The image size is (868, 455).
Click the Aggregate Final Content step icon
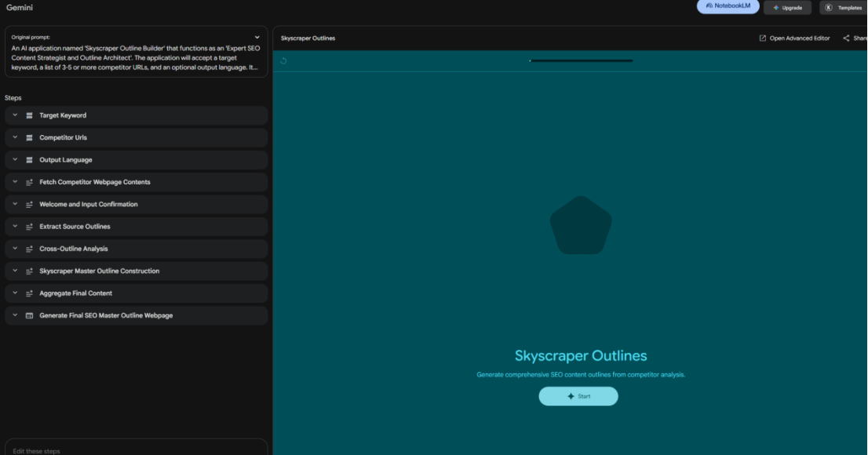(29, 293)
